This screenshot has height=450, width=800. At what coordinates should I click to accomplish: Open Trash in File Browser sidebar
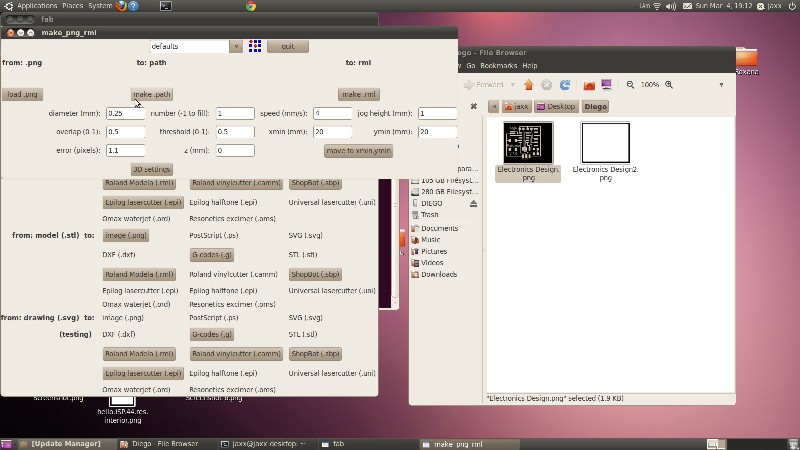(x=430, y=215)
